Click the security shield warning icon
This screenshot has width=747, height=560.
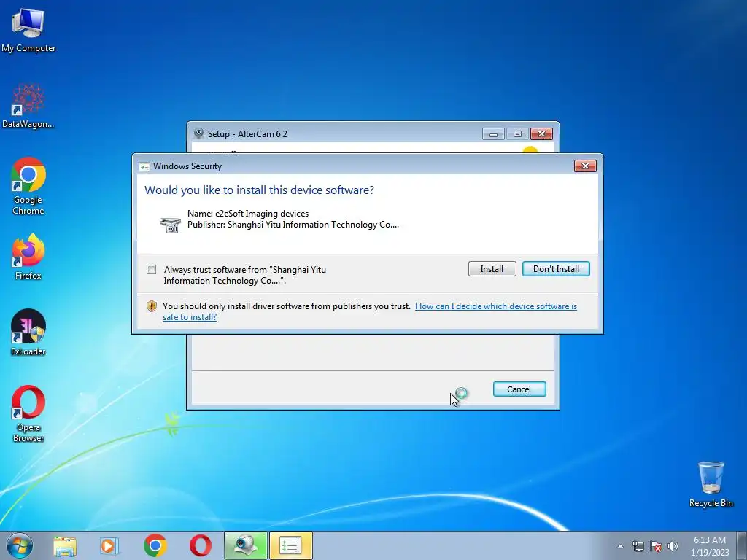[152, 306]
